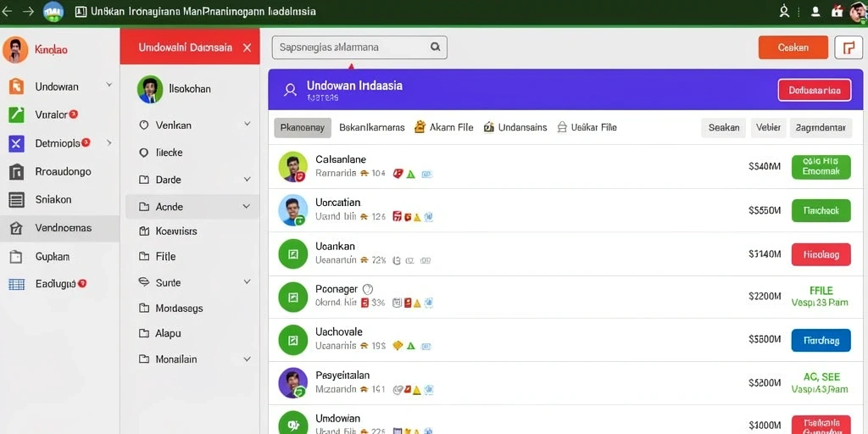Open Undowran in left sidebar
868x434 pixels.
pyautogui.click(x=57, y=86)
